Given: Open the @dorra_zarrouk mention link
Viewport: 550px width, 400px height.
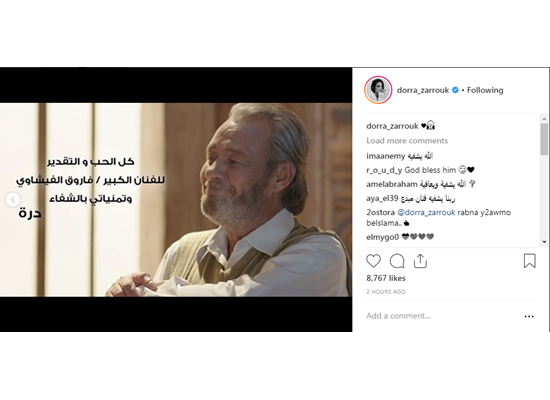Looking at the screenshot, I should pyautogui.click(x=426, y=212).
